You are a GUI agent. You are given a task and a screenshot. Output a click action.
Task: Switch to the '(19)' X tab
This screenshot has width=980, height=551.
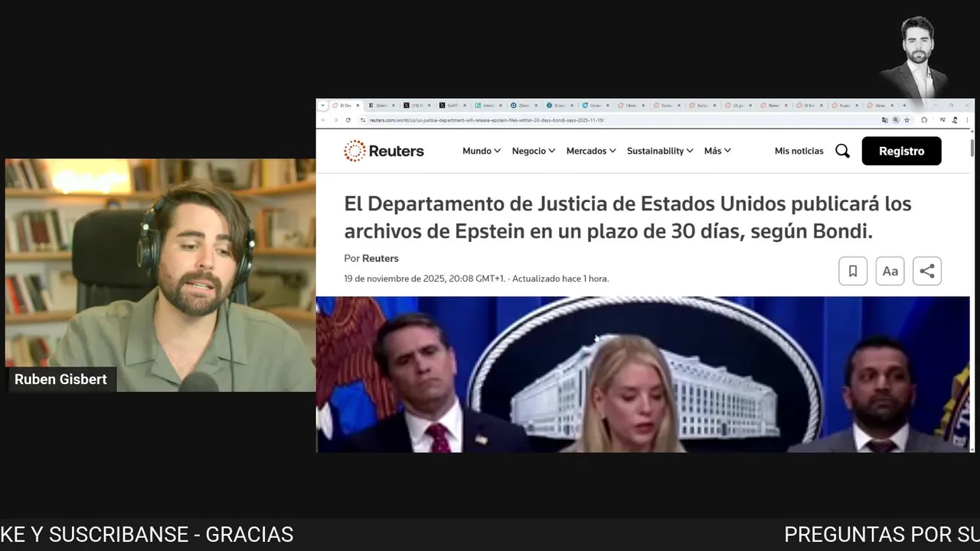tap(417, 106)
